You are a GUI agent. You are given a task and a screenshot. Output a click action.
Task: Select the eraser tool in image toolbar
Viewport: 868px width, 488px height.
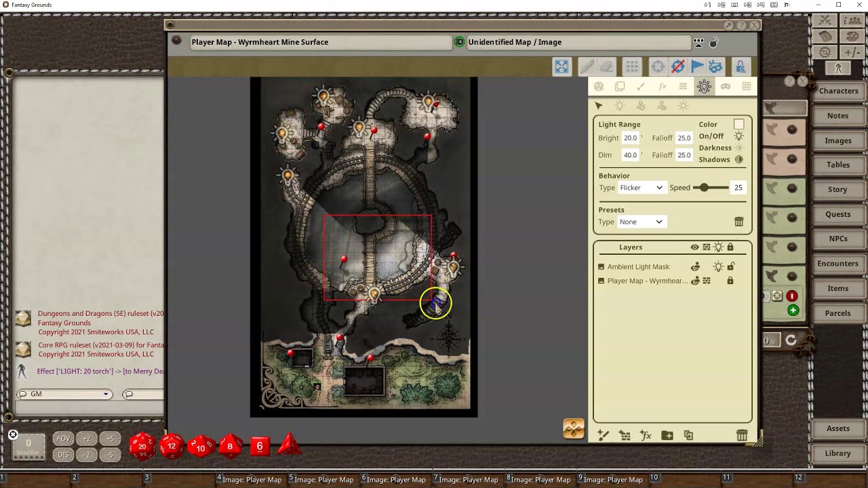click(x=606, y=66)
